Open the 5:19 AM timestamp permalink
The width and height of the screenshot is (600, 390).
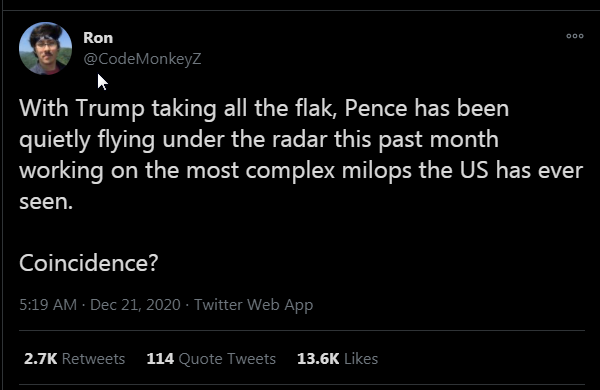48,305
